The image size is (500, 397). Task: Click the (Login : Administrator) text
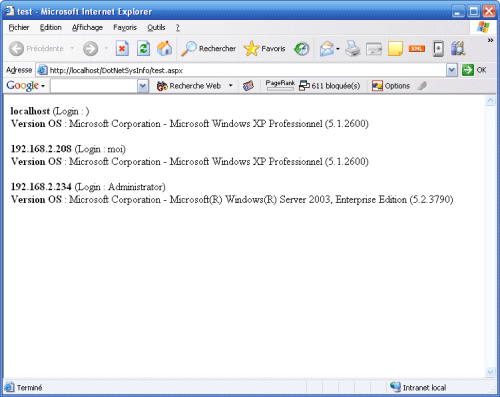[x=120, y=187]
